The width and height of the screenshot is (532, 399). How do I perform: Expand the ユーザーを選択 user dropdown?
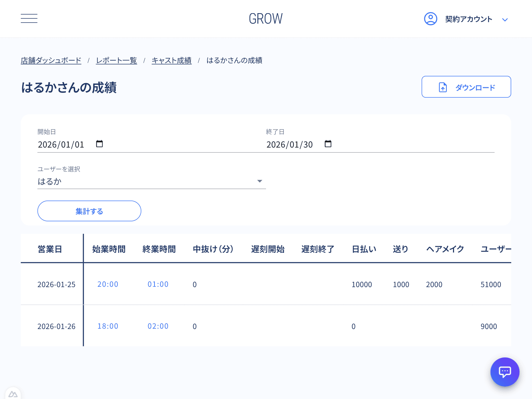tap(259, 181)
